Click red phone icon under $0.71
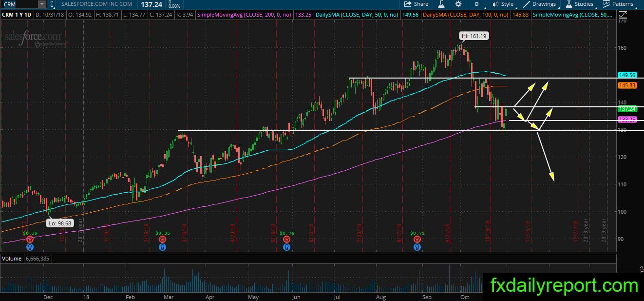This screenshot has width=644, height=301. (417, 240)
